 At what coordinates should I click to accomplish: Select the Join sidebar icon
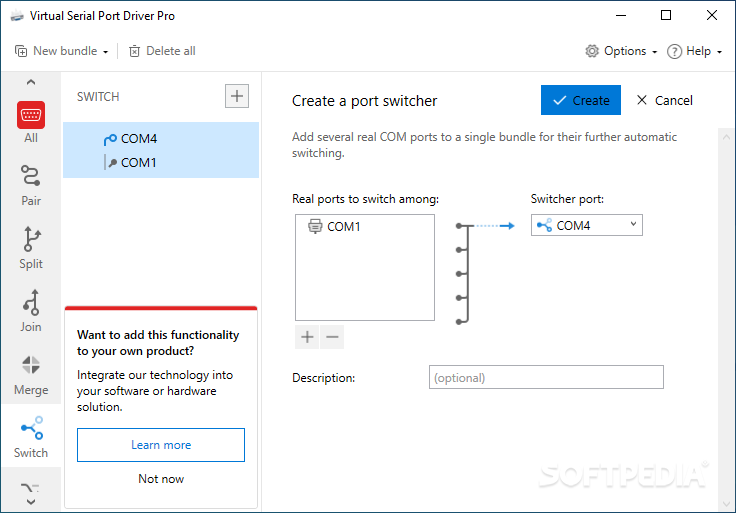31,311
